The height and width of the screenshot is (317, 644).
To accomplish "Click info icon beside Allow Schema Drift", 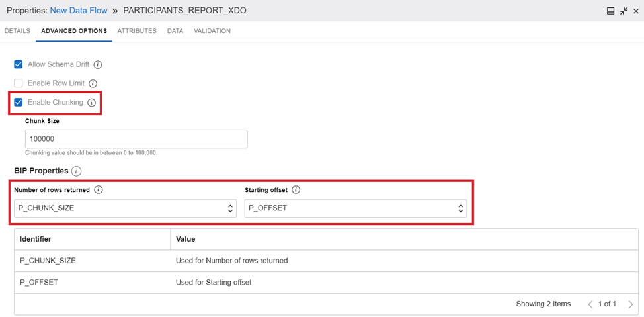I will (x=98, y=65).
